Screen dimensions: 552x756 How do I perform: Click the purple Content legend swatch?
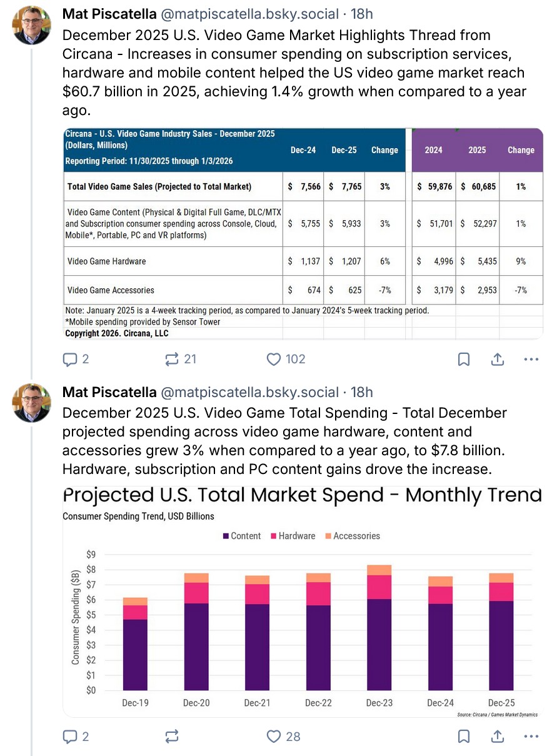tap(226, 536)
